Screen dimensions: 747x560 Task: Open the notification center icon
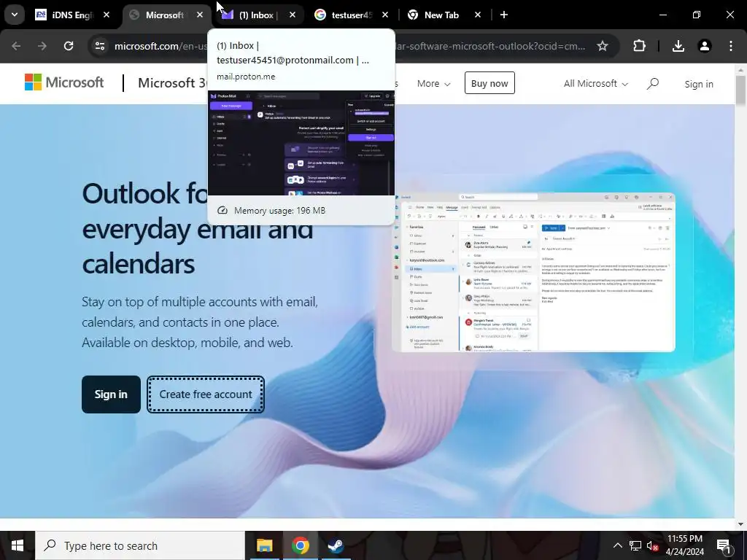tap(724, 545)
